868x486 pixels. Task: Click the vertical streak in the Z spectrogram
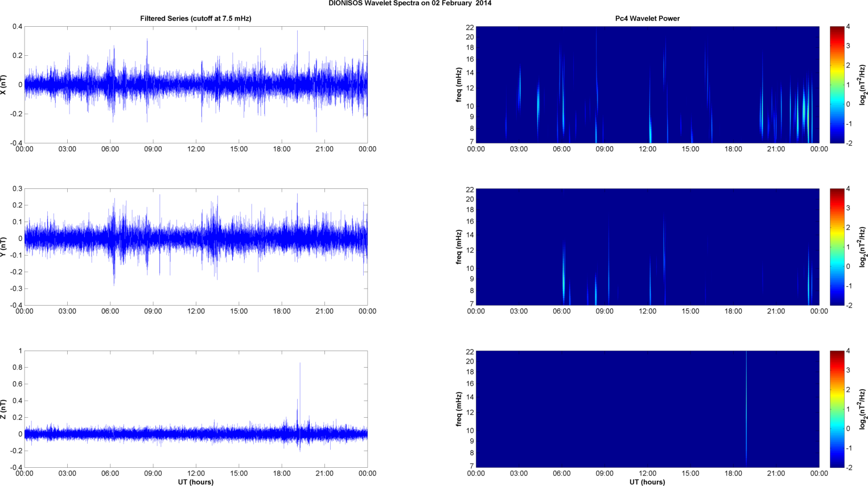click(746, 409)
